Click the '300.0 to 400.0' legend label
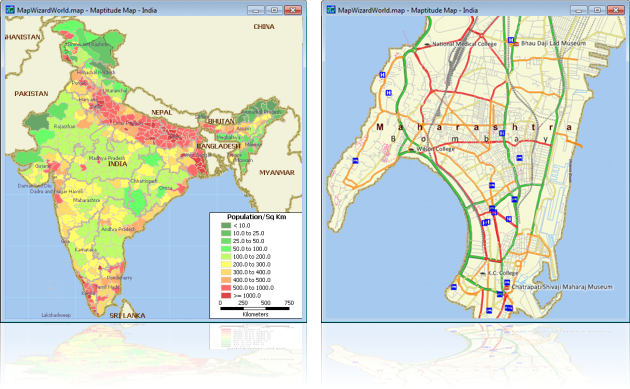 (x=252, y=272)
